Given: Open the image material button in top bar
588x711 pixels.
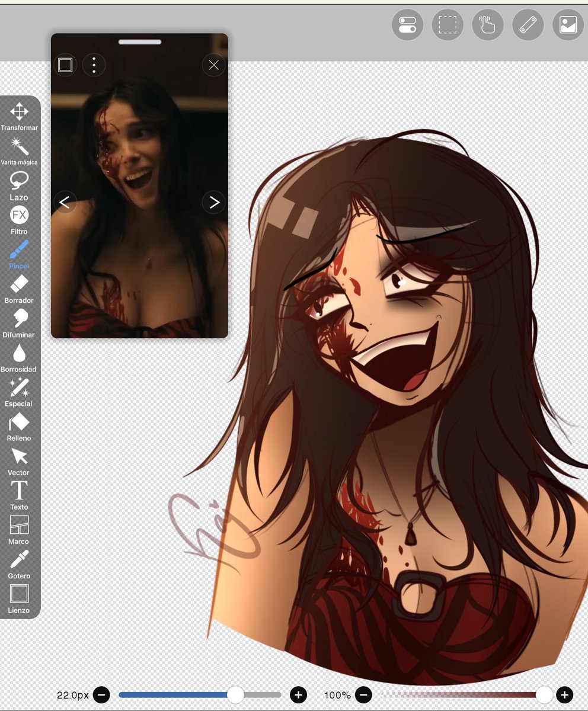Looking at the screenshot, I should 568,25.
